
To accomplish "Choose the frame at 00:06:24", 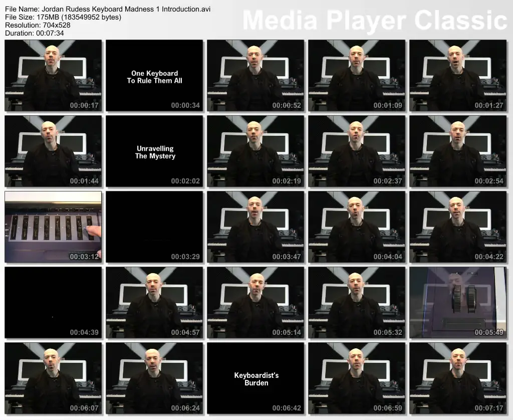I will (x=154, y=378).
